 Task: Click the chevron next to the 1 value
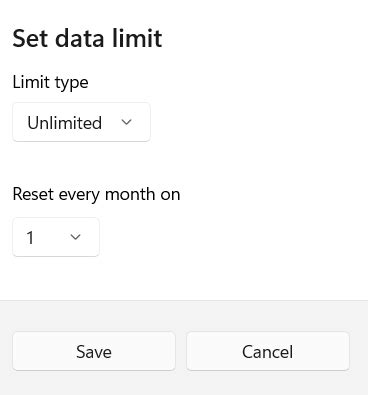click(x=76, y=237)
